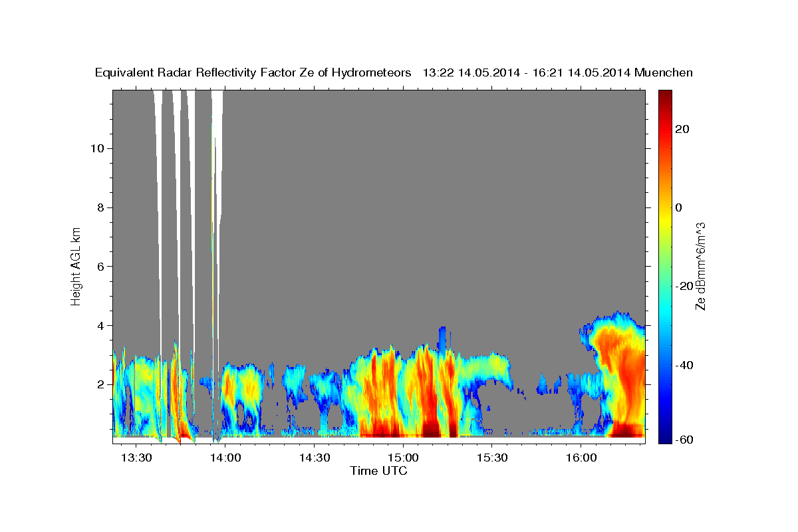Viewport: 798px width, 532px height.
Task: Click the height tick label 8
Action: coord(100,207)
